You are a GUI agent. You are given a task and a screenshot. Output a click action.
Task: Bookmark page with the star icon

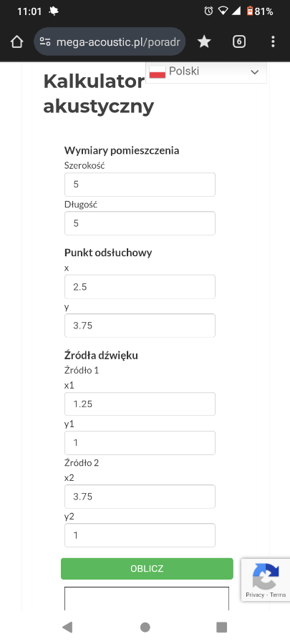(204, 42)
